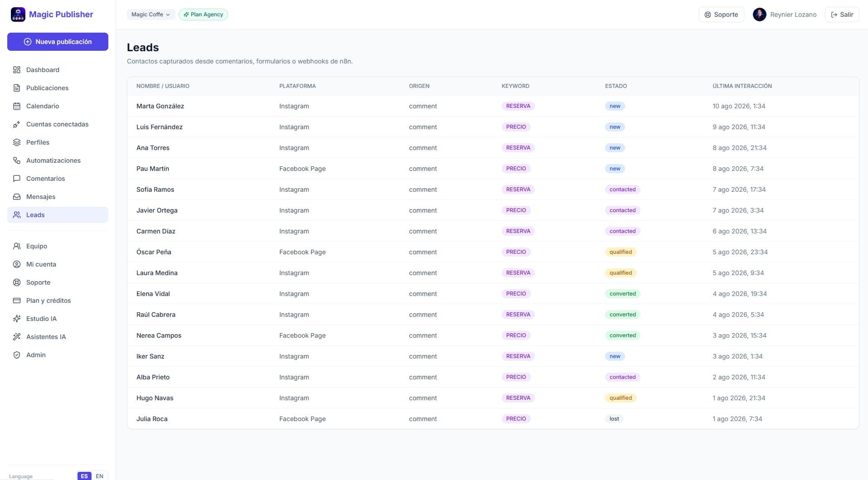Click the Salir logout button
Screen dimensions: 868x480
842,15
